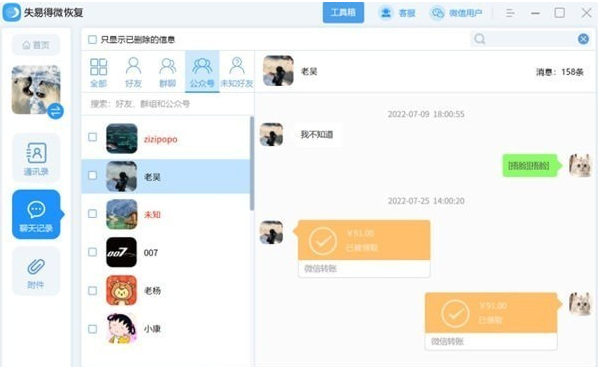
Task: Go to 首页 home button
Action: (x=36, y=45)
